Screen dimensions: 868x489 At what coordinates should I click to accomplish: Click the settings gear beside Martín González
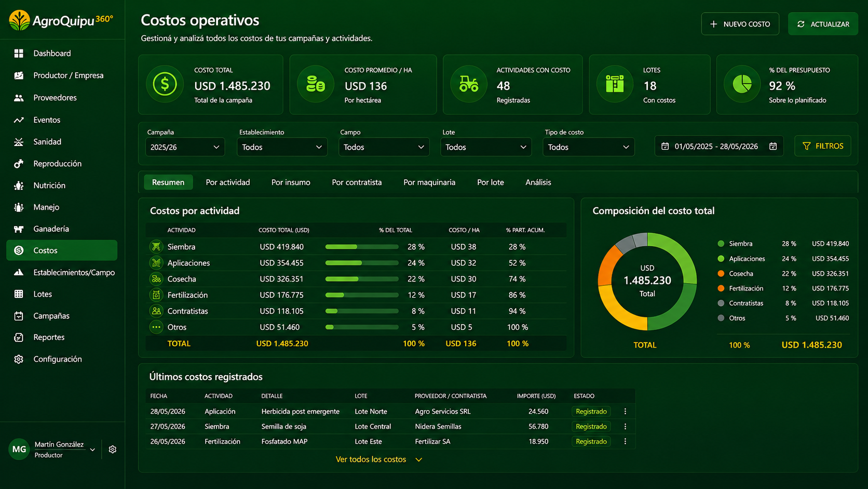coord(113,450)
